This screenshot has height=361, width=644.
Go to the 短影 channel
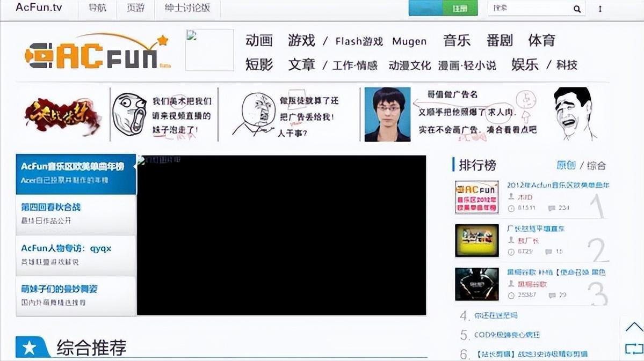click(259, 64)
